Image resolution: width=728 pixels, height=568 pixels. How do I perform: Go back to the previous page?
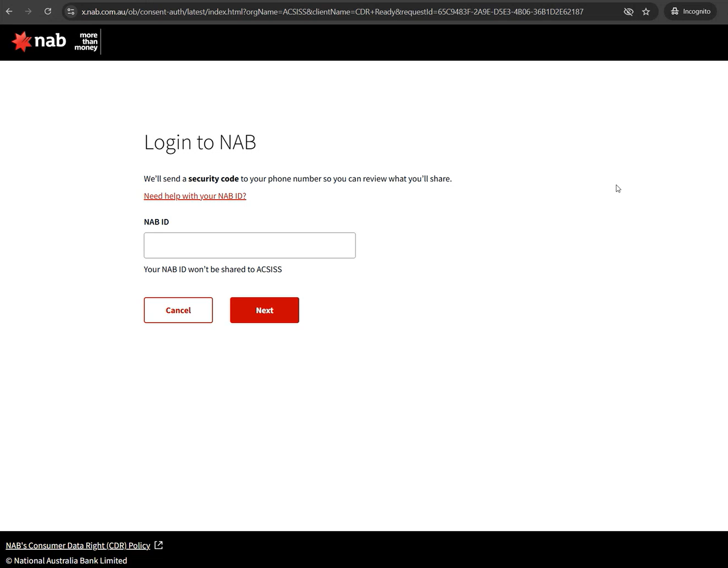point(9,12)
